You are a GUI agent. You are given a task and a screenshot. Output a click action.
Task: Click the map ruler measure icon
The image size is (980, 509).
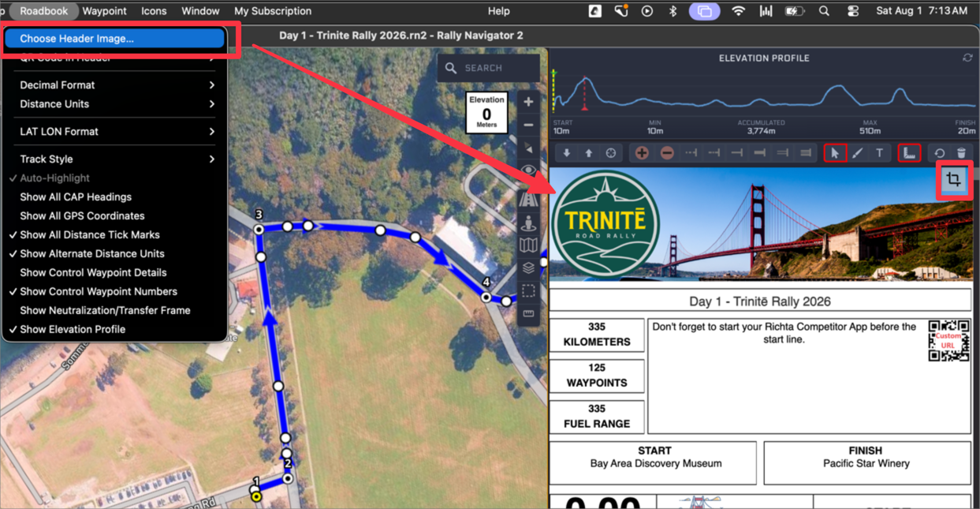coord(528,314)
